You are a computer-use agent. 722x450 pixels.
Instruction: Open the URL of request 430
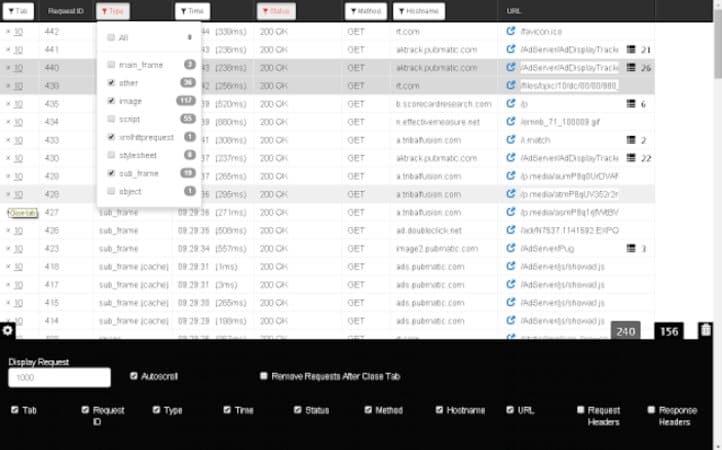510,158
